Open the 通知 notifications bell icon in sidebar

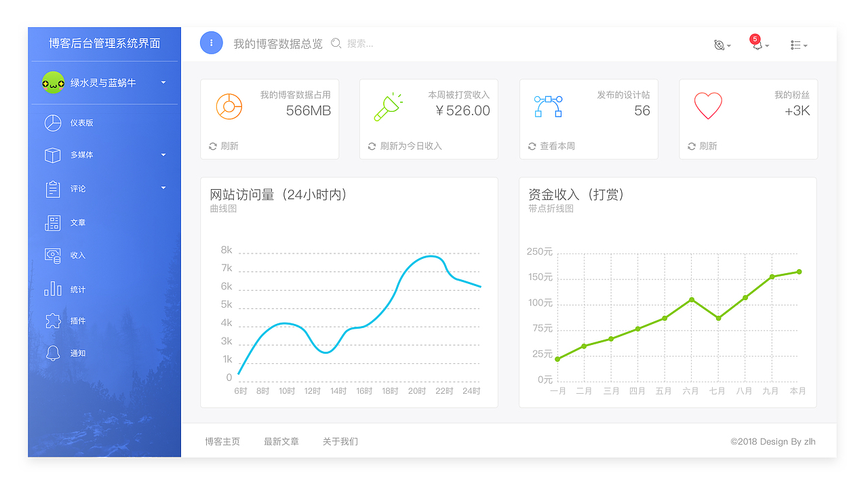52,353
